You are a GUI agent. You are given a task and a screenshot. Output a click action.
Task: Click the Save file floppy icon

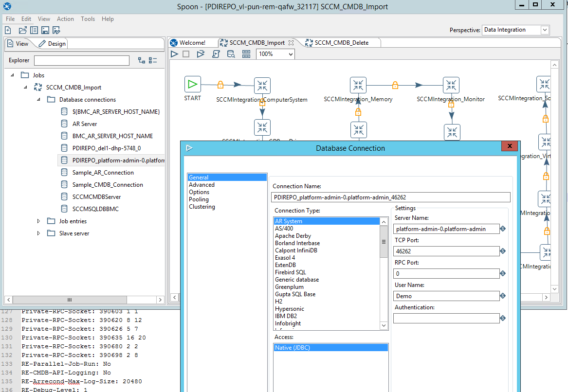pyautogui.click(x=45, y=30)
